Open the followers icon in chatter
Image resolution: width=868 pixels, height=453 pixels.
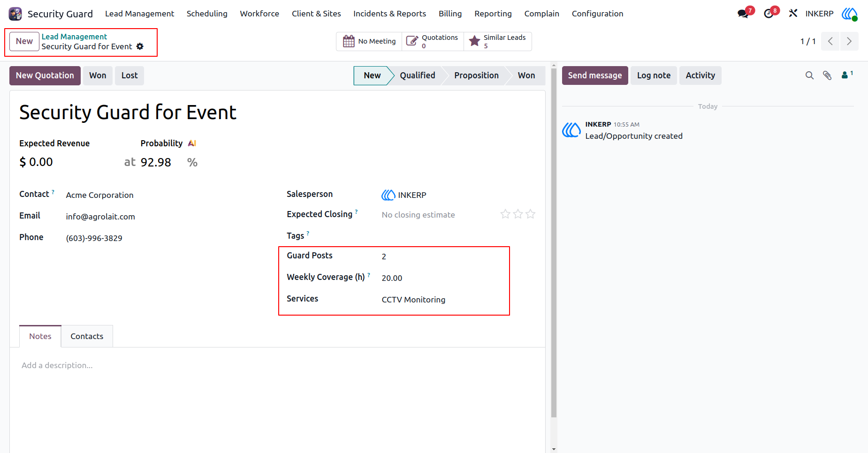847,75
